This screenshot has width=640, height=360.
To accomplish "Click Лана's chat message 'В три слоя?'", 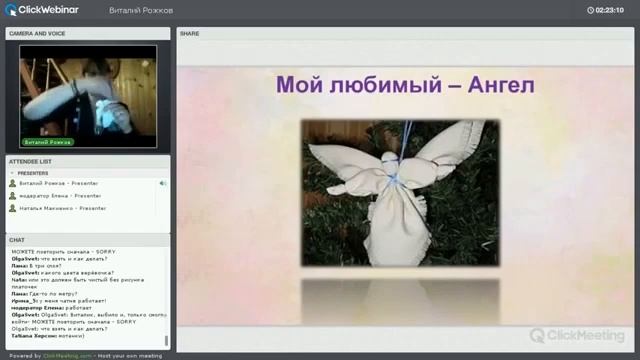I will click(x=36, y=266).
